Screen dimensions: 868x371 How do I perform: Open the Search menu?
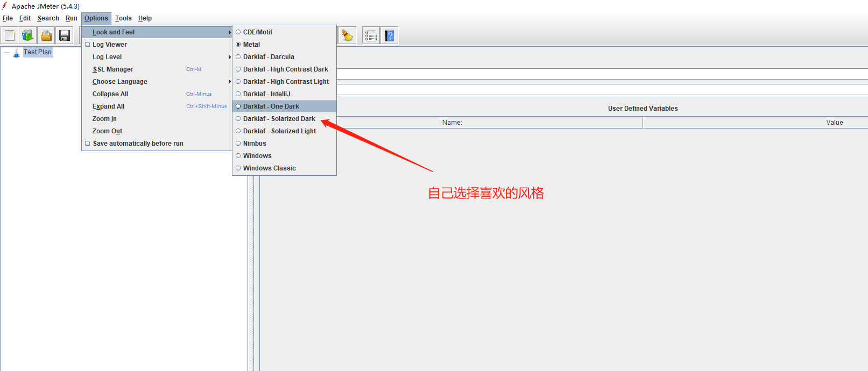pyautogui.click(x=48, y=18)
